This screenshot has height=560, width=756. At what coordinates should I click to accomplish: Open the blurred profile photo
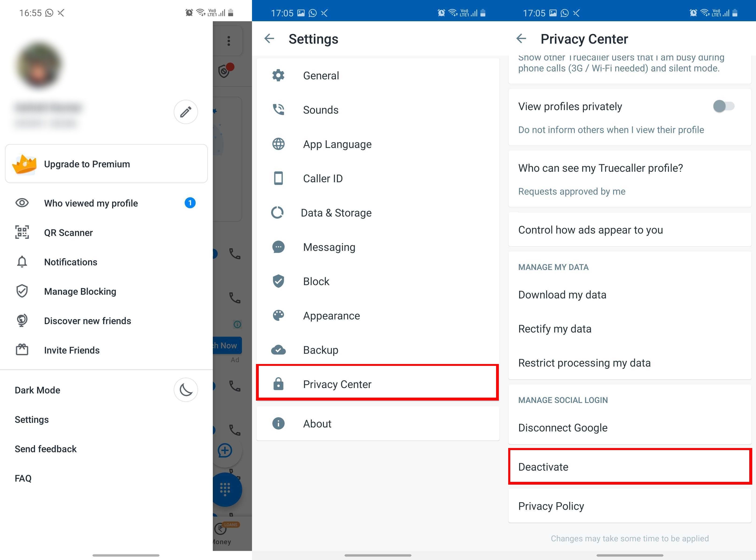[x=39, y=65]
